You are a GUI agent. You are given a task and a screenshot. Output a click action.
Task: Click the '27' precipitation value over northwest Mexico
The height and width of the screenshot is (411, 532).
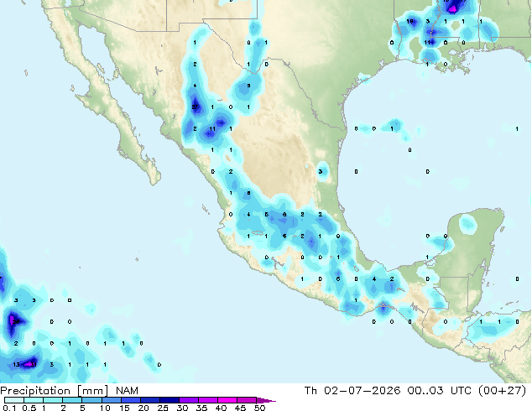(x=195, y=107)
